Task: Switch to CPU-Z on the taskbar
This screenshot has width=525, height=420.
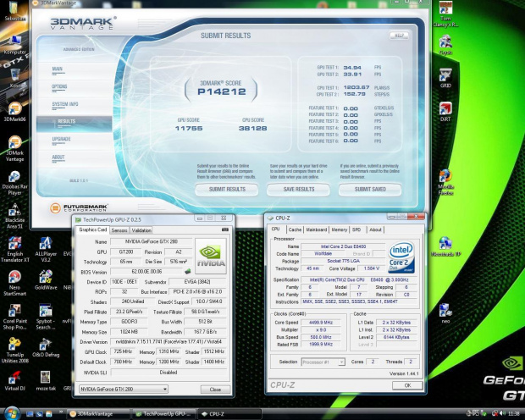Action: [229, 414]
